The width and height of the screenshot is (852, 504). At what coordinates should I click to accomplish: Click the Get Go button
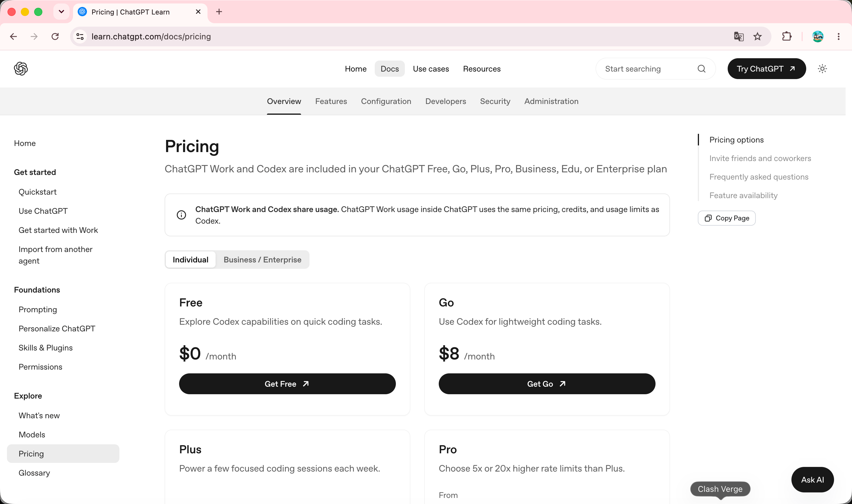tap(547, 384)
